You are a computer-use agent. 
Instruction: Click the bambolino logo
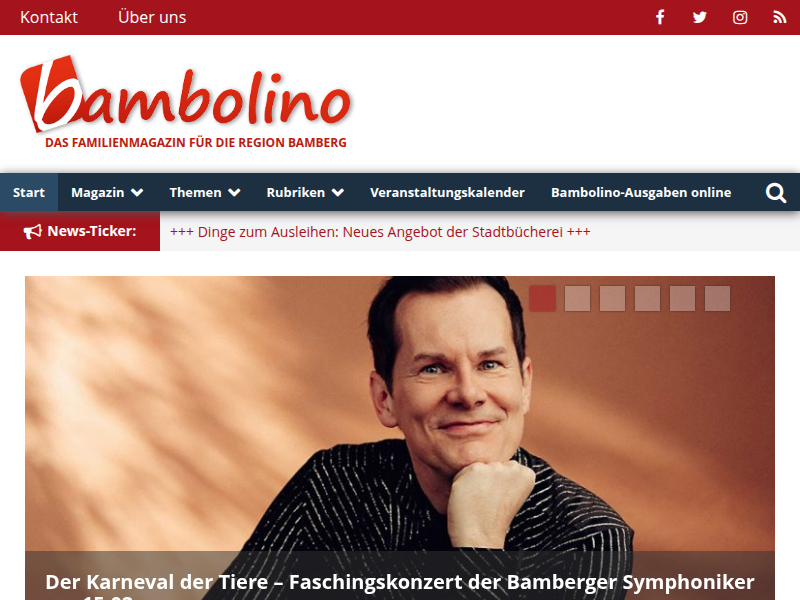pos(186,102)
